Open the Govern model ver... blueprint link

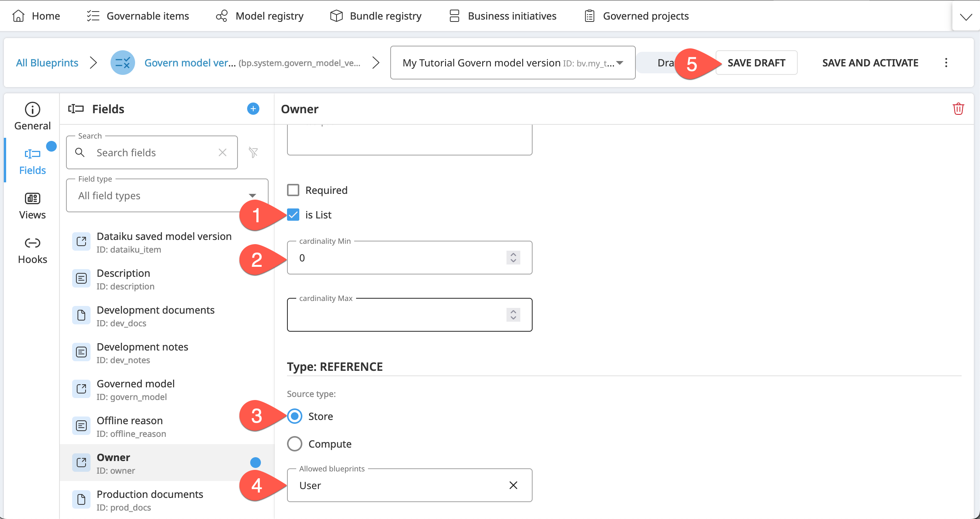[190, 63]
